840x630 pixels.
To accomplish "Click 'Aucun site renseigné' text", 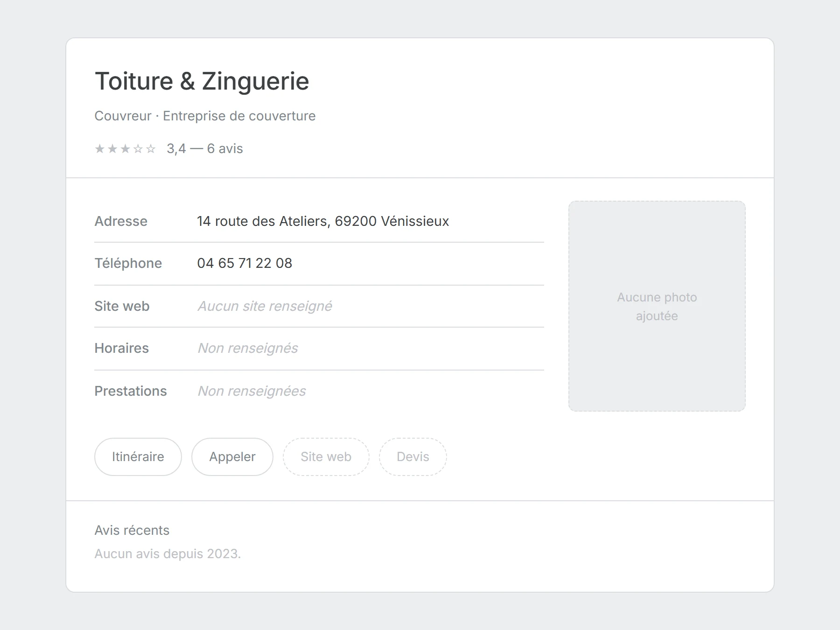I will point(265,306).
